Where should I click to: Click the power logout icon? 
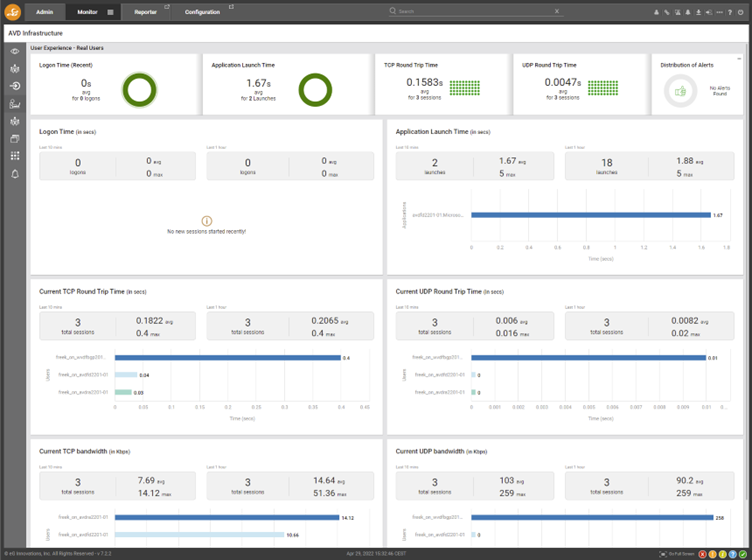tap(740, 12)
